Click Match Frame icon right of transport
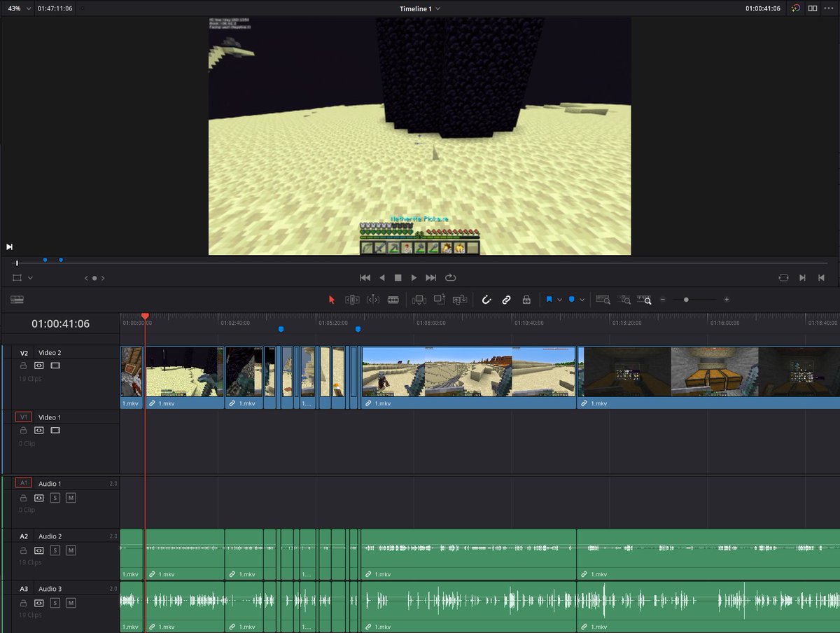Screen dimensions: 840x633 [x=783, y=278]
